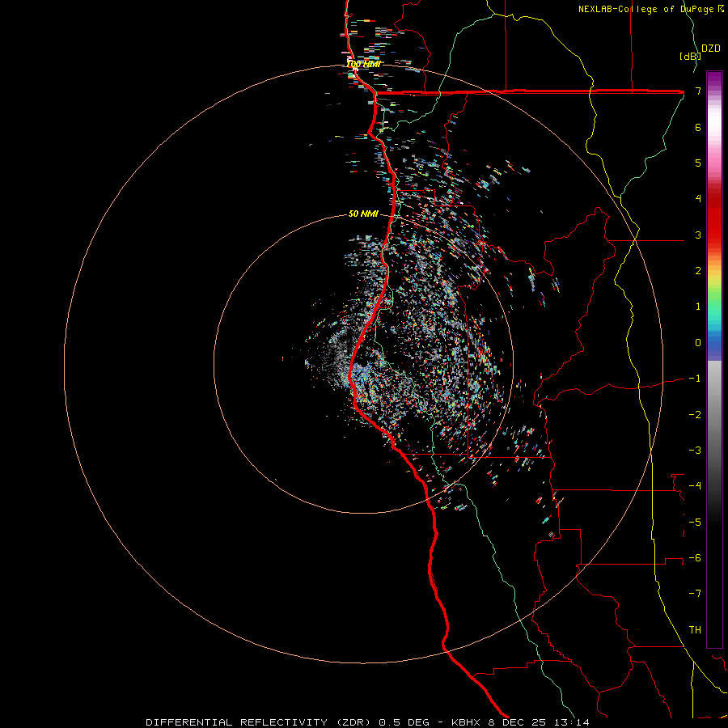The image size is (728, 728).
Task: Click the 7 value on the color scale
Action: coord(698,91)
